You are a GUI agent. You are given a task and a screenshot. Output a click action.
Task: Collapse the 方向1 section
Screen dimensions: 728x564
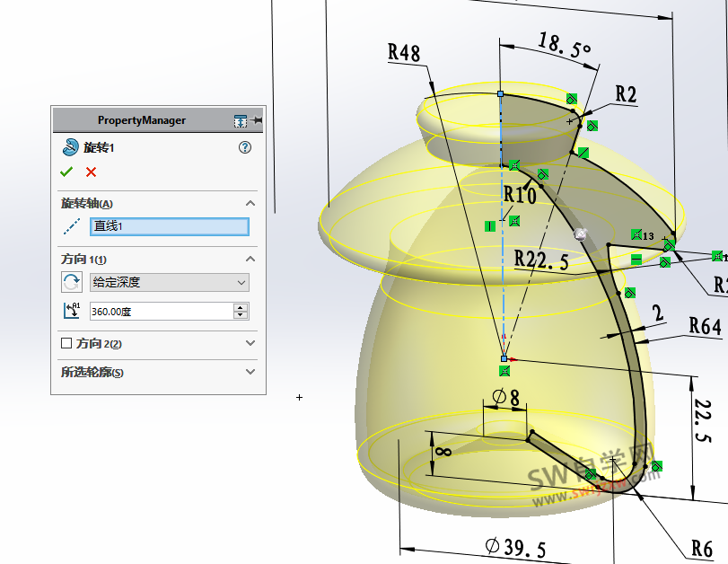pyautogui.click(x=250, y=259)
